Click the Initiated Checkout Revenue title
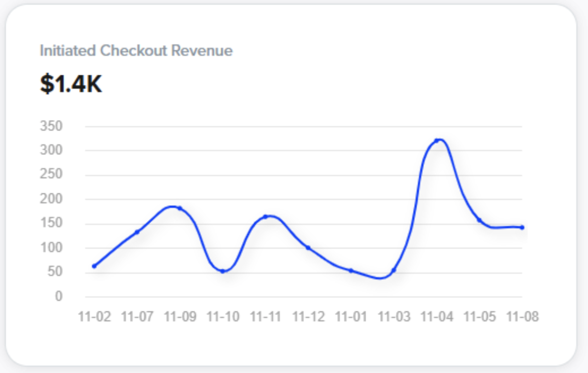Viewport: 588px width, 373px height. 136,51
